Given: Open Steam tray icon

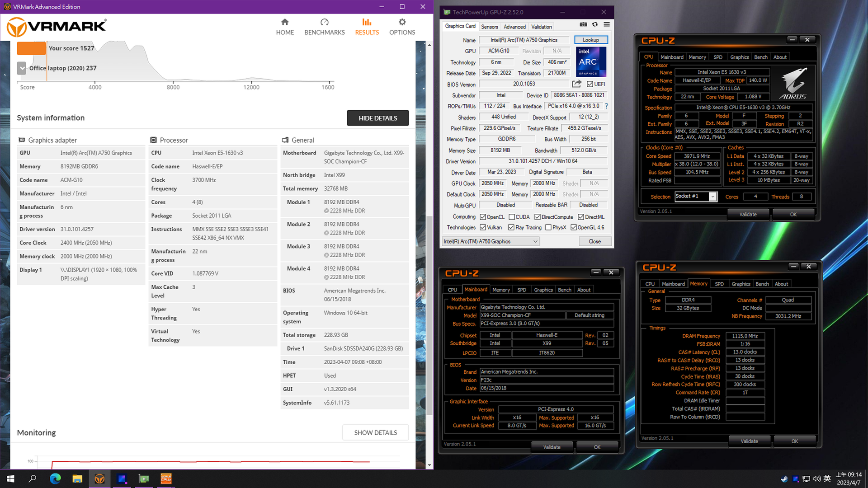Looking at the screenshot, I should (784, 479).
